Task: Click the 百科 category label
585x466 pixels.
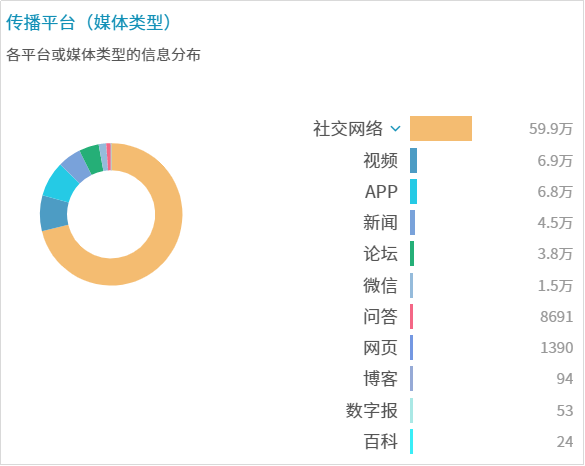Action: pyautogui.click(x=380, y=442)
